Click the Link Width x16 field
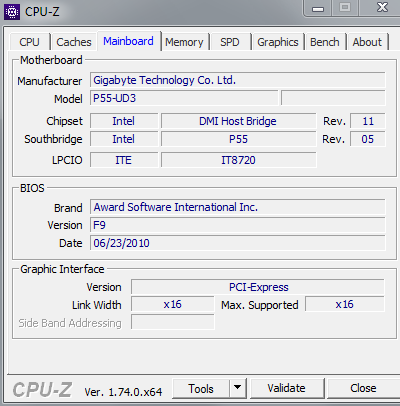 (173, 304)
